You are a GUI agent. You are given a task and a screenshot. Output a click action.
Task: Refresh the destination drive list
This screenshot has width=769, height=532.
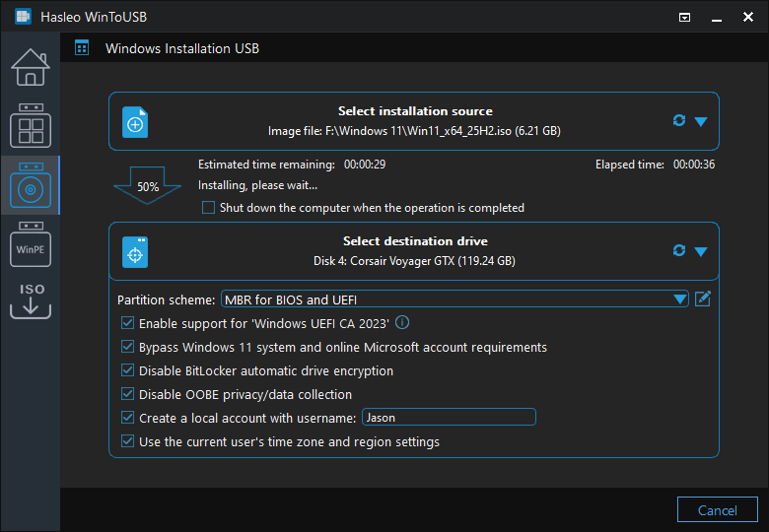click(x=678, y=250)
